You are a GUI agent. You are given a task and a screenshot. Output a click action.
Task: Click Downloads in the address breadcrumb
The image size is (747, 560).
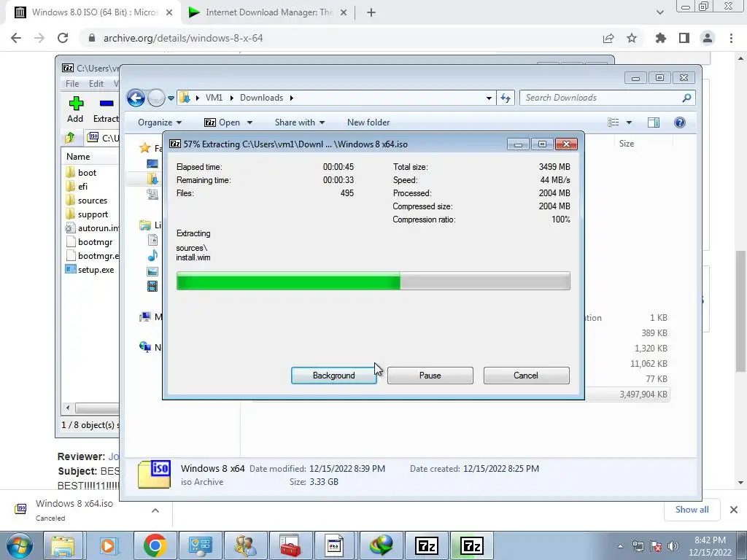pos(261,98)
